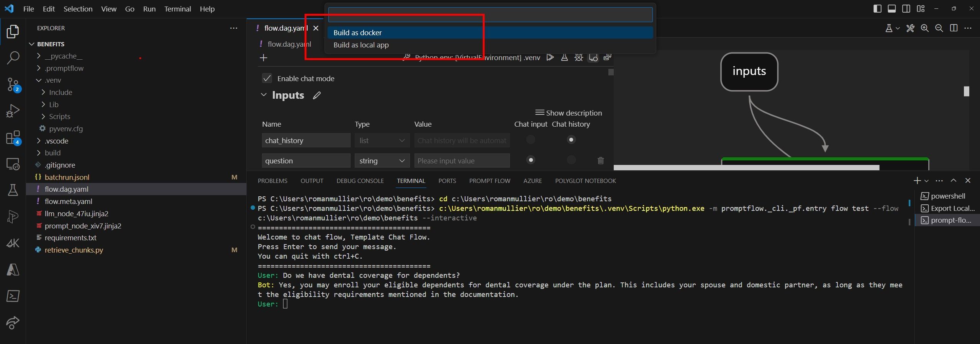The height and width of the screenshot is (344, 980).
Task: Open the Azure view in activity bar
Action: (13, 270)
